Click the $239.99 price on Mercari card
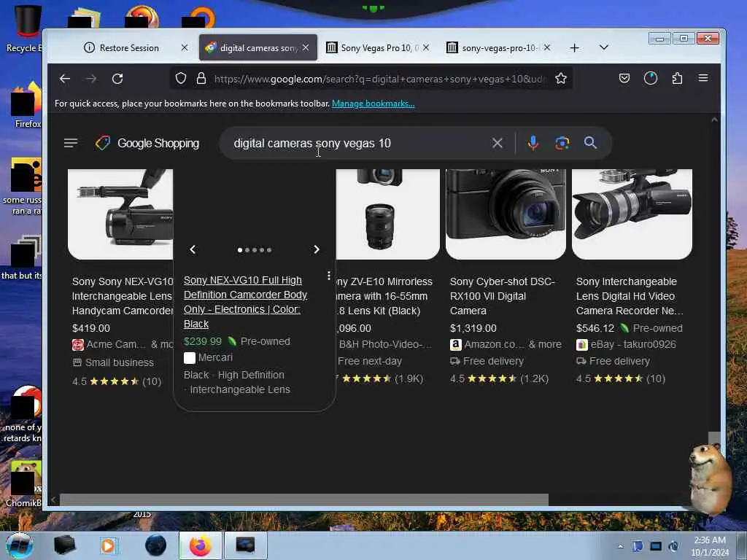The image size is (747, 560). tap(203, 341)
